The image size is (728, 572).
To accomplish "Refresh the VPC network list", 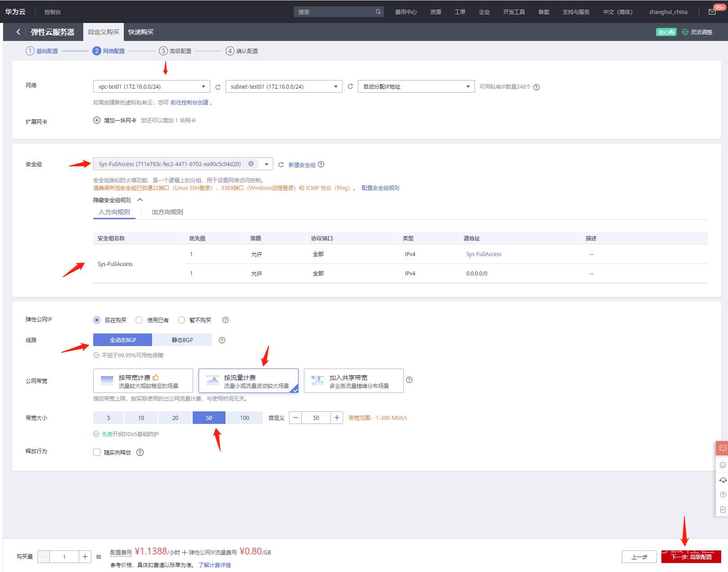I will tap(218, 87).
